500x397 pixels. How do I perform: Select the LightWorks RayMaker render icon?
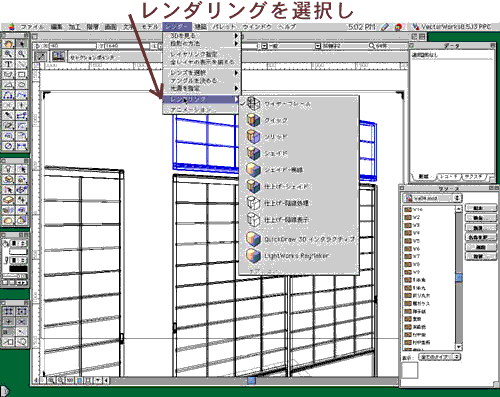[253, 256]
